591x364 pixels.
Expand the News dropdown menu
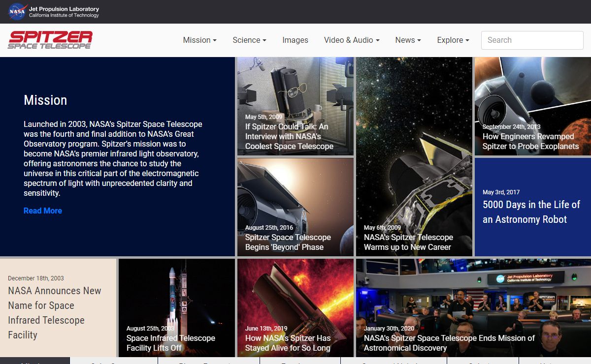[408, 40]
